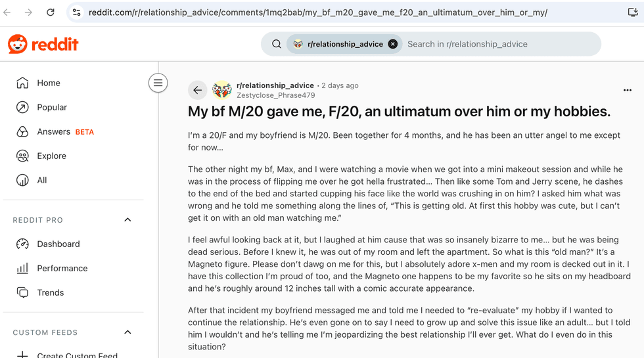644x358 pixels.
Task: Open the post's three-dot options menu
Action: coord(627,90)
